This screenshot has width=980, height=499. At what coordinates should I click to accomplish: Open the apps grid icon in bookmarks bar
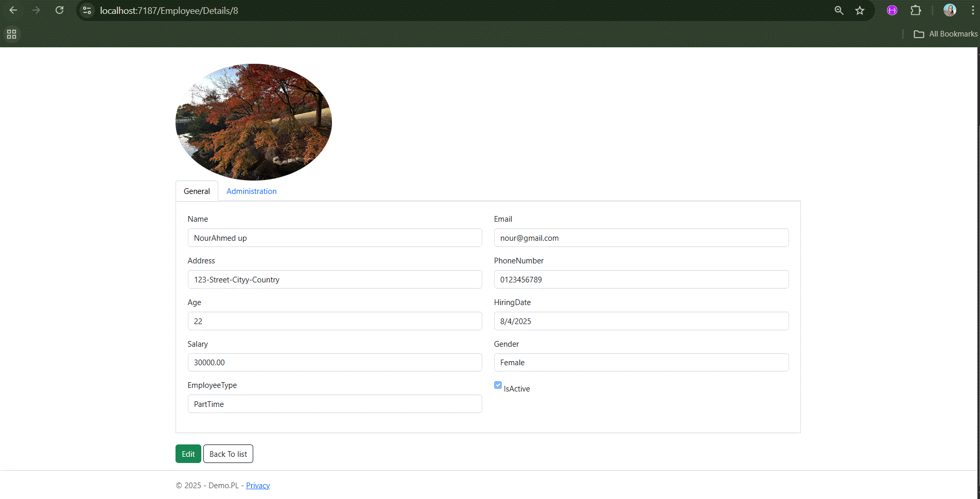coord(11,34)
